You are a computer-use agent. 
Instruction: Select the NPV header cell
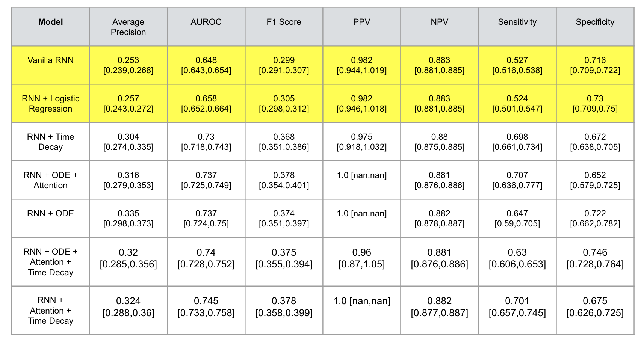point(439,22)
